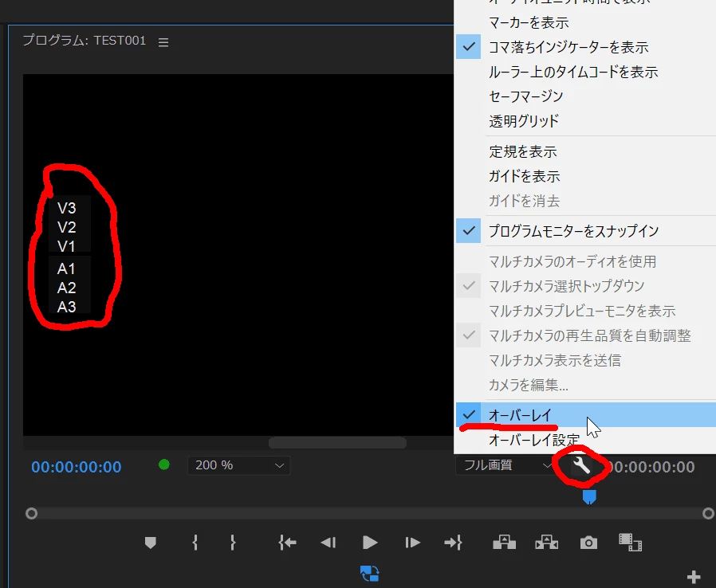Click the monitor horizontal scrollbar thumb
716x588 pixels.
coord(337,442)
